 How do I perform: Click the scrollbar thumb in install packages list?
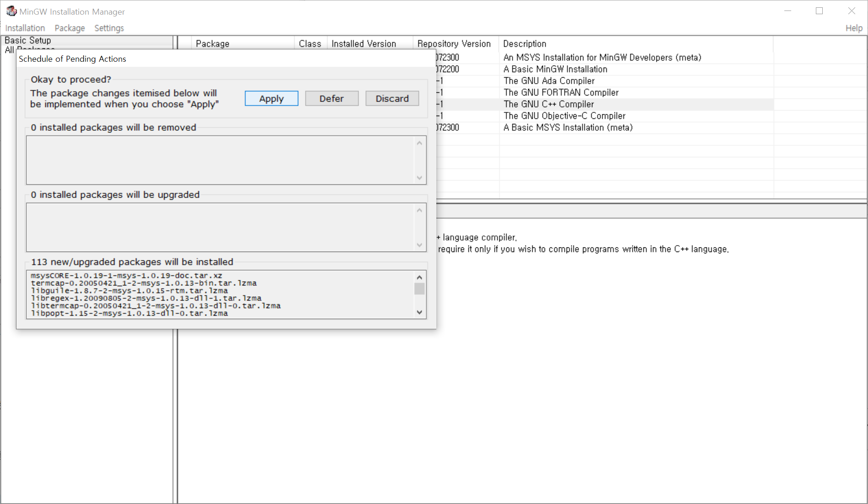tap(419, 289)
